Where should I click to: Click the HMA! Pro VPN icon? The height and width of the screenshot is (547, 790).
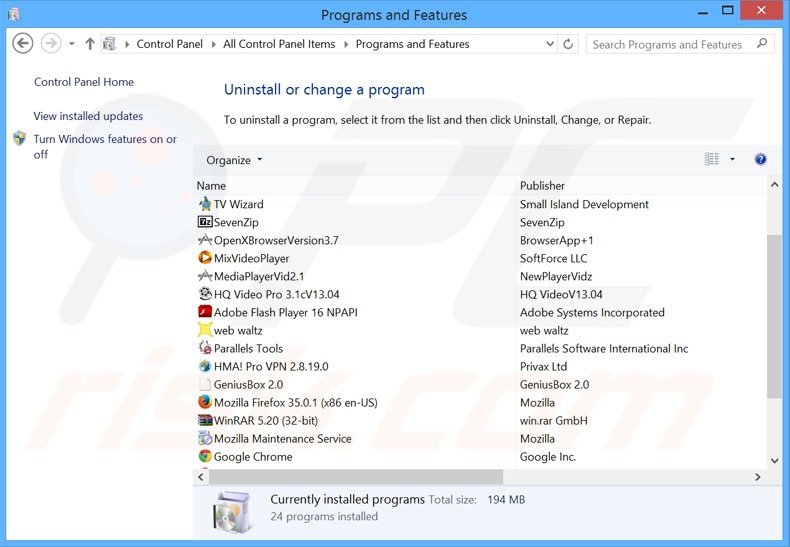(x=205, y=366)
